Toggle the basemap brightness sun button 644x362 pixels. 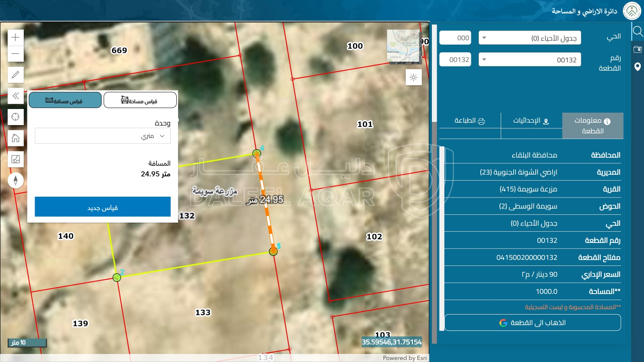pos(413,77)
